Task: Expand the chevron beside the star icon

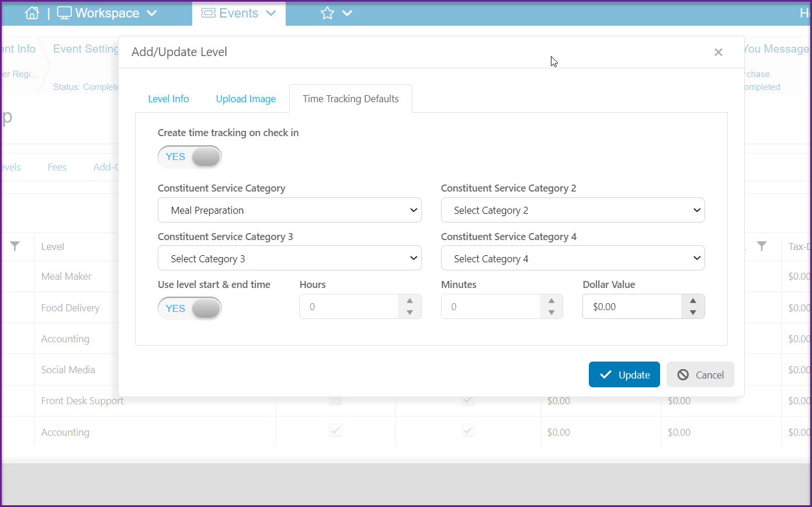Action: [347, 13]
